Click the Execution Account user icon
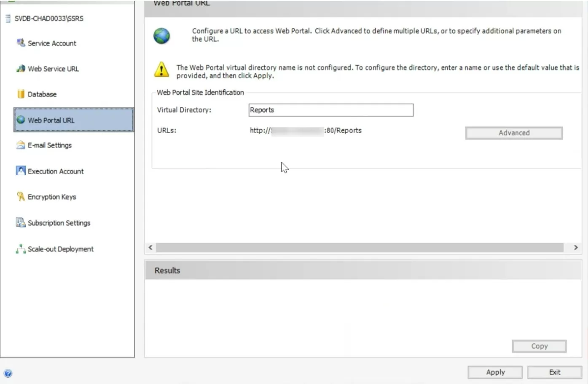Screen dimensions: 588x384 click(21, 171)
